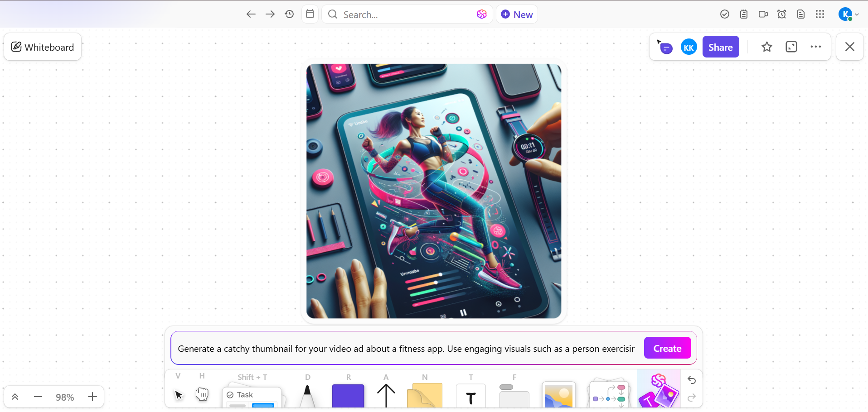Image resolution: width=868 pixels, height=412 pixels.
Task: Choose the Connector arrow tool
Action: [x=385, y=394]
